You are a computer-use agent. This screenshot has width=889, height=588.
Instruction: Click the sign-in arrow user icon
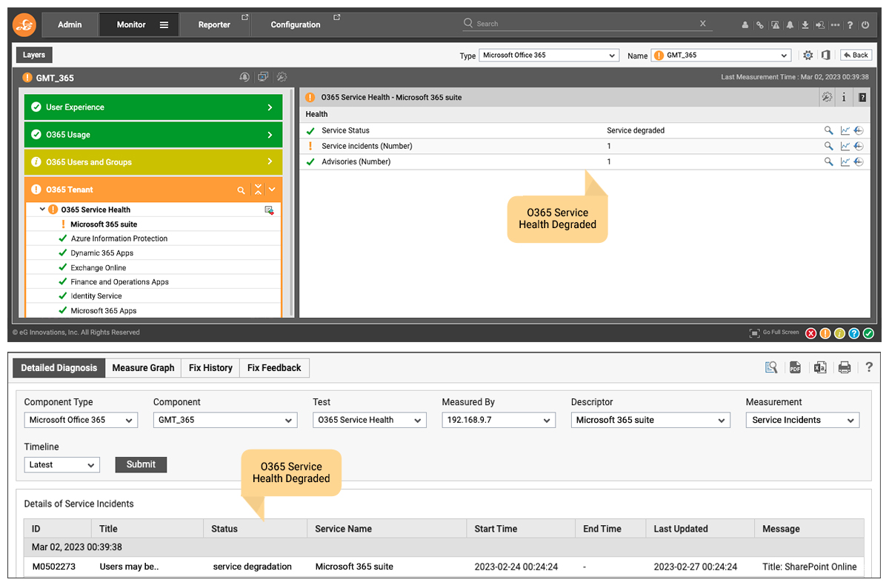point(820,25)
